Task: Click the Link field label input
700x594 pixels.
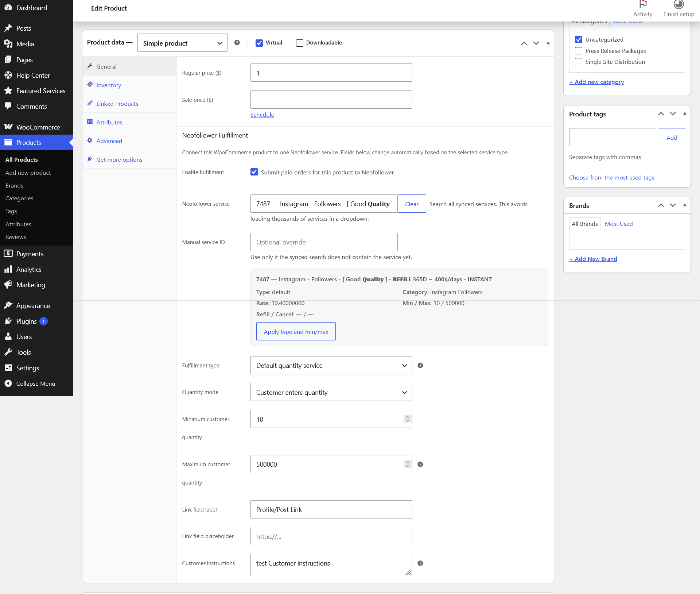Action: [331, 509]
